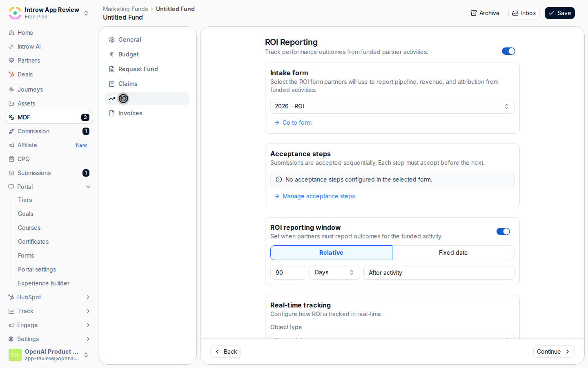The image size is (588, 368).
Task: Click the Request Fund document icon
Action: [112, 69]
